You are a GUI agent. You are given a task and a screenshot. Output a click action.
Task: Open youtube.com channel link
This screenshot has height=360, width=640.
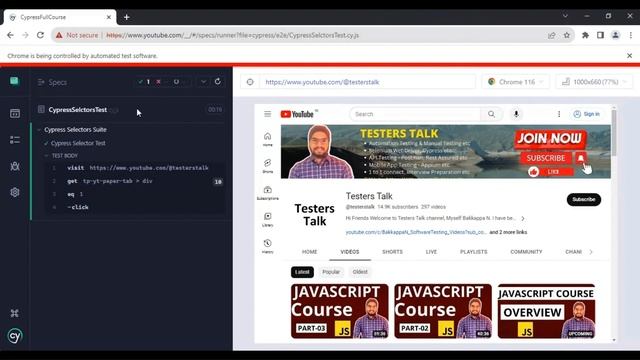point(416,232)
